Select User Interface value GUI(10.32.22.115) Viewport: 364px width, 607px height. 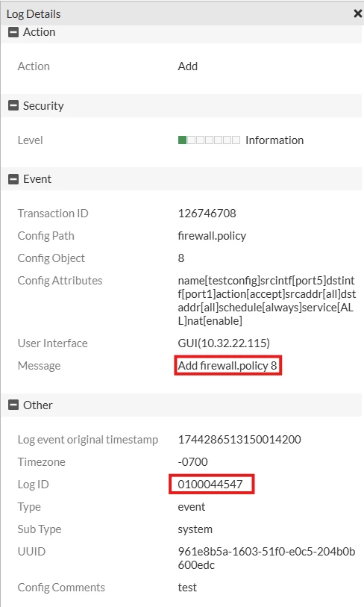[x=224, y=343]
